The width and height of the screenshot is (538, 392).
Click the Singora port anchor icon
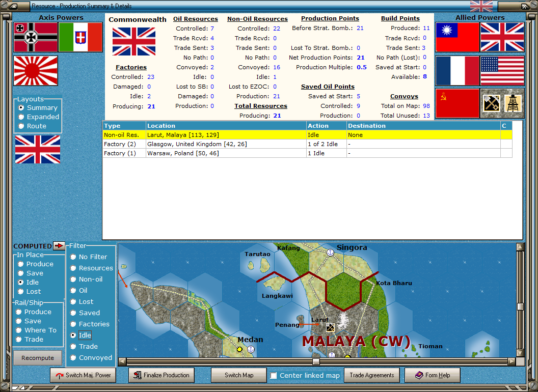pyautogui.click(x=330, y=253)
